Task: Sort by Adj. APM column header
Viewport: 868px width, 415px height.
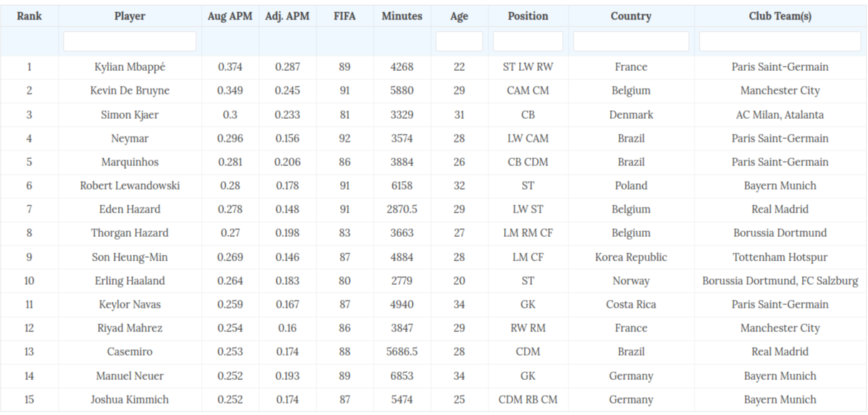Action: click(287, 16)
